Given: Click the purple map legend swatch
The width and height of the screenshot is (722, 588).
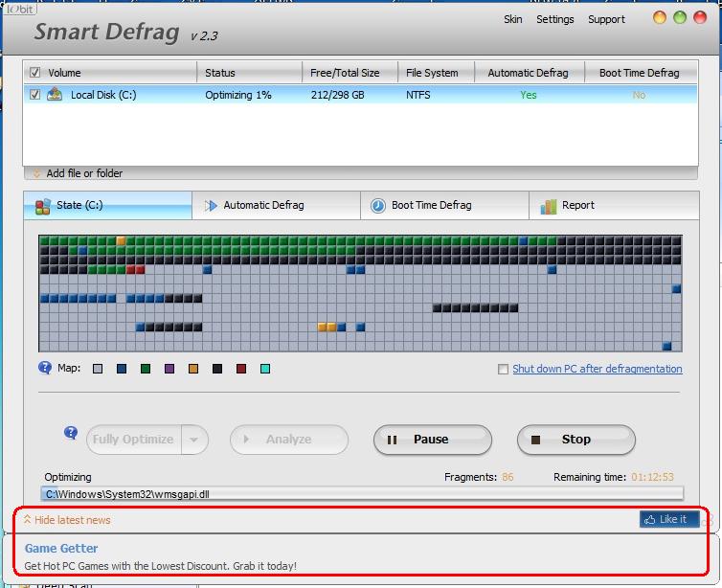Looking at the screenshot, I should [x=169, y=369].
